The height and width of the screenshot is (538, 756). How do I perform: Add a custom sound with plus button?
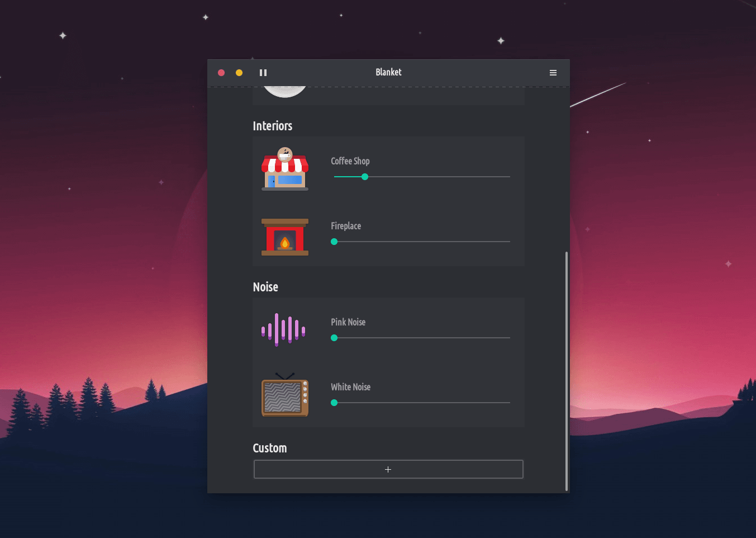(388, 469)
